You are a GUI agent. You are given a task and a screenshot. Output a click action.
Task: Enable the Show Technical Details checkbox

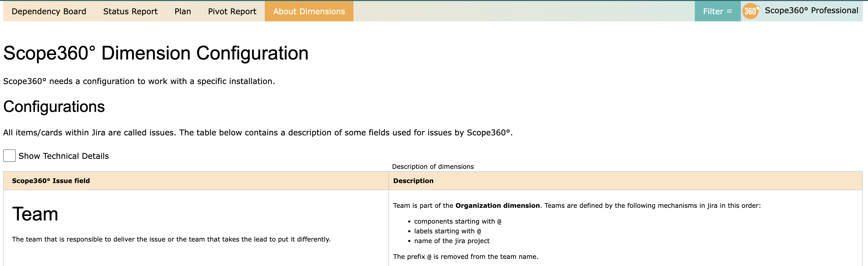click(x=9, y=156)
